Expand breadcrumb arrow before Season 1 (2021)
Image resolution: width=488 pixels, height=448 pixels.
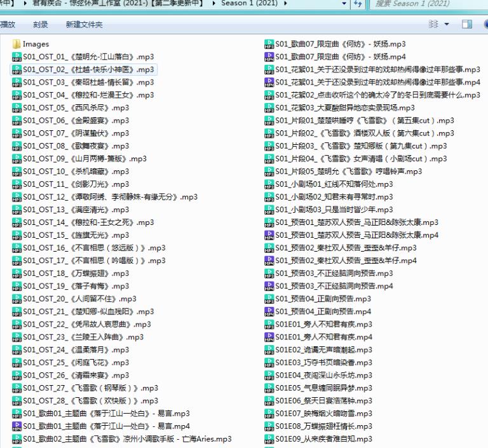pyautogui.click(x=213, y=3)
